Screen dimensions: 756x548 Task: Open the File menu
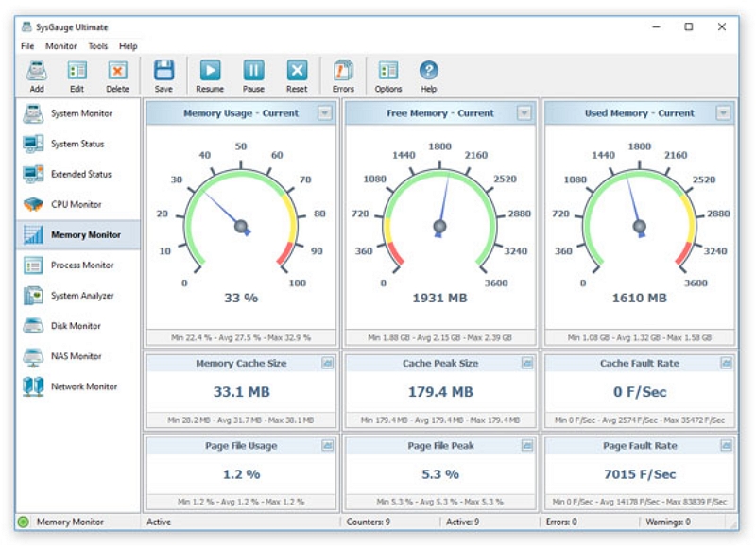(x=27, y=46)
